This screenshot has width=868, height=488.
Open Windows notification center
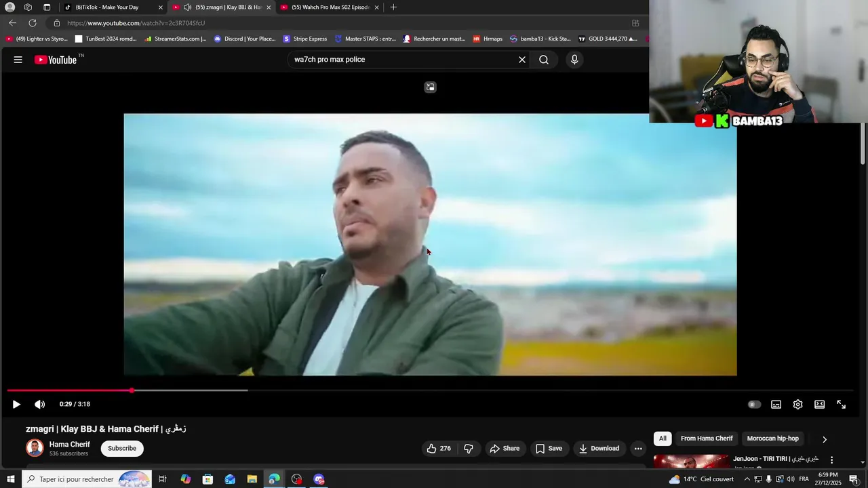(x=854, y=479)
